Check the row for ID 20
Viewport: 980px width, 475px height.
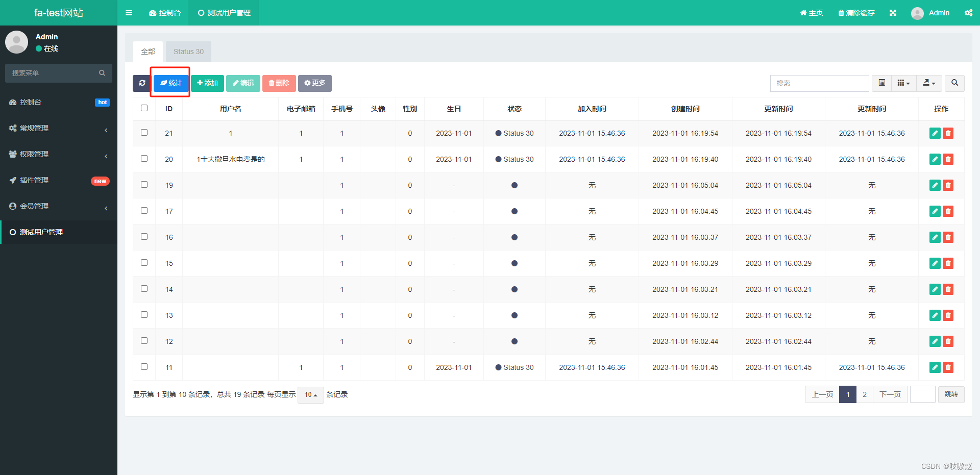[144, 158]
